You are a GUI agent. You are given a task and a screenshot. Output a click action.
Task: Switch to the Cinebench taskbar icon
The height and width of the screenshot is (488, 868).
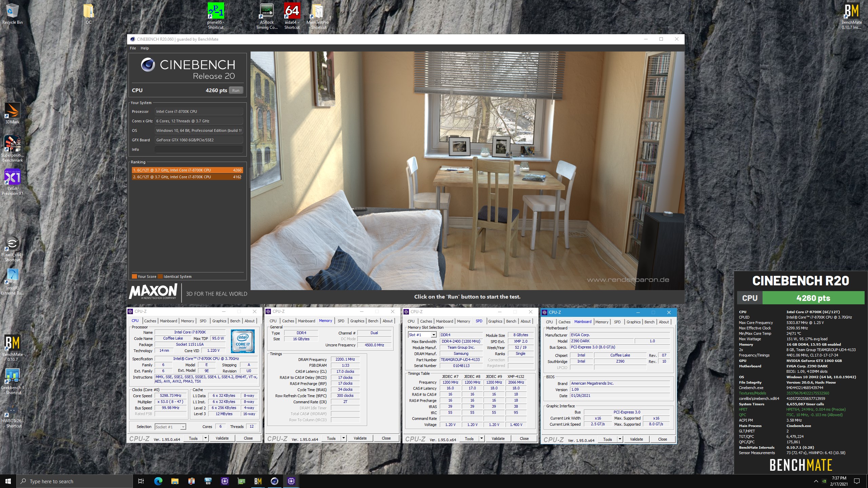(x=274, y=481)
